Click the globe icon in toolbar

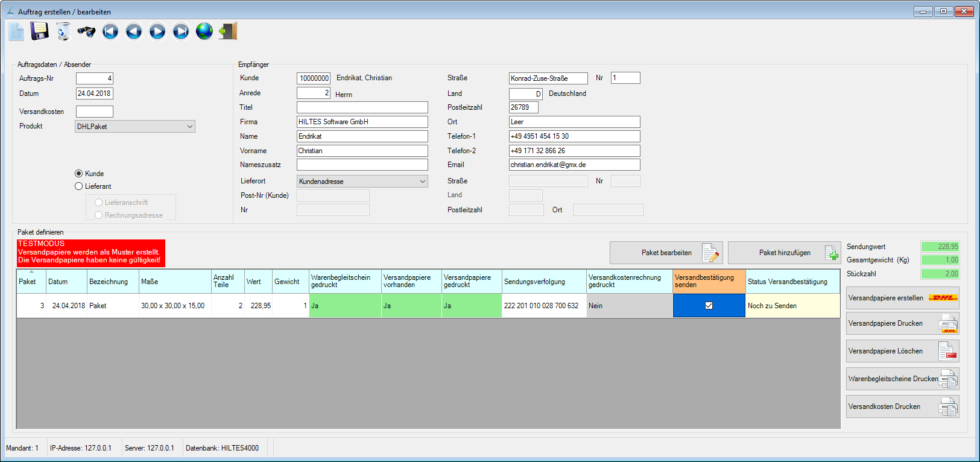pyautogui.click(x=204, y=31)
